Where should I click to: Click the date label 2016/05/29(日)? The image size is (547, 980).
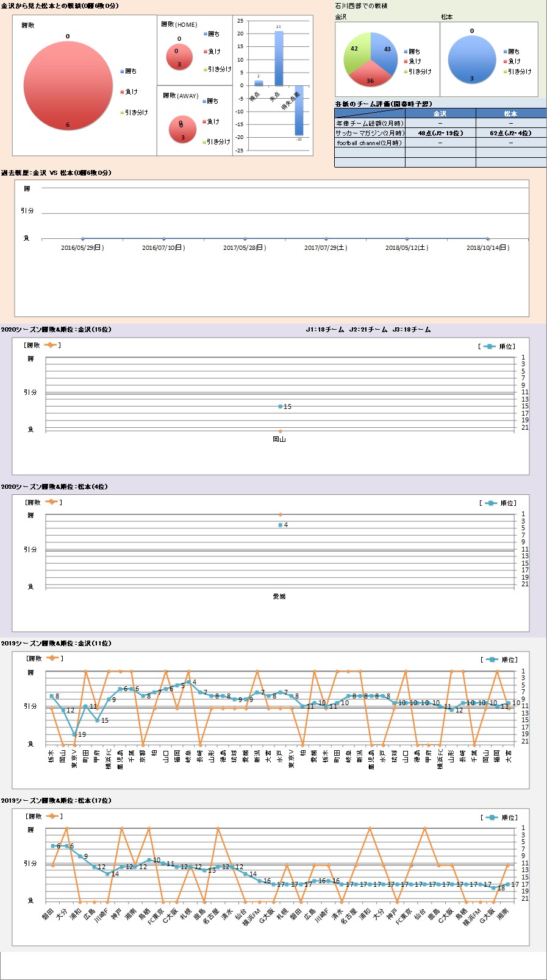point(82,248)
